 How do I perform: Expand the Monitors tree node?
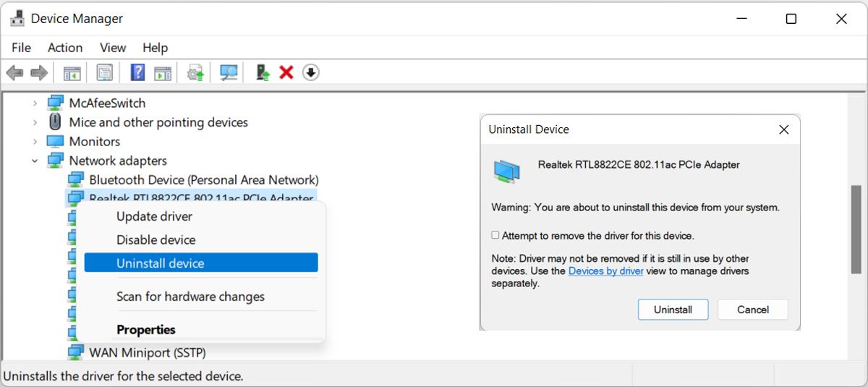[x=35, y=142]
